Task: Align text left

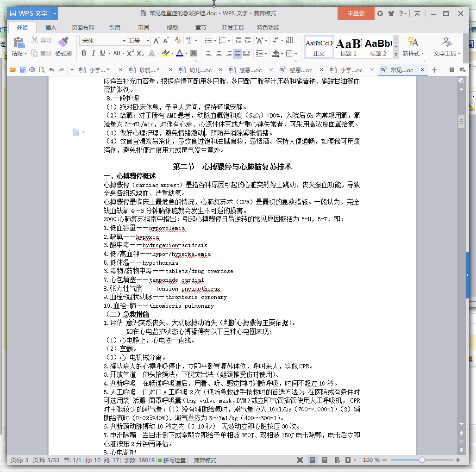Action: [x=209, y=54]
